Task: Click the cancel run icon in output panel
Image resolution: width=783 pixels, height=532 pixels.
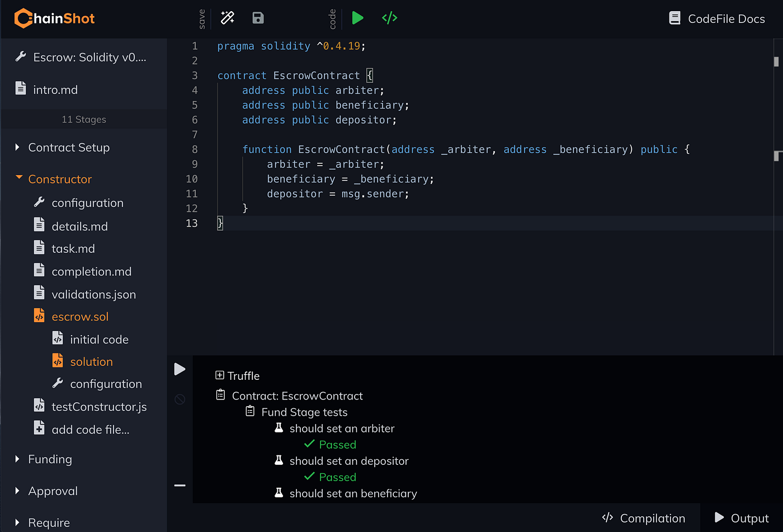Action: coord(180,399)
